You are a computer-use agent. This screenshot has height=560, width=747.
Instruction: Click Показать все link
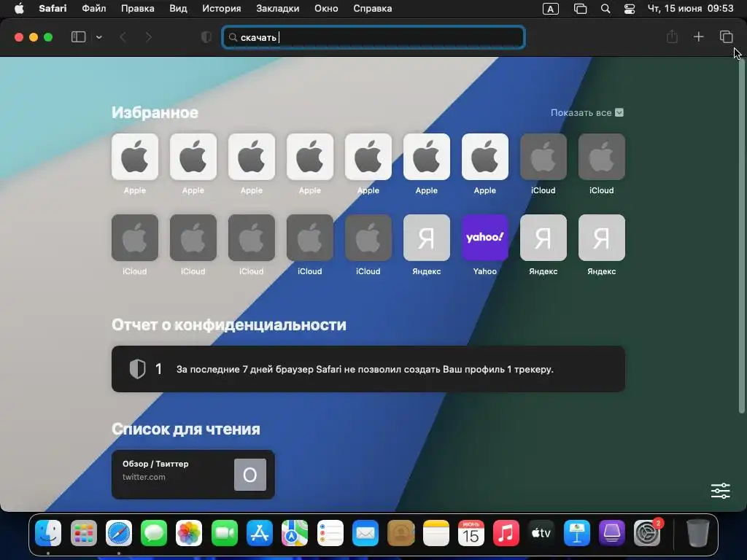[x=581, y=113]
